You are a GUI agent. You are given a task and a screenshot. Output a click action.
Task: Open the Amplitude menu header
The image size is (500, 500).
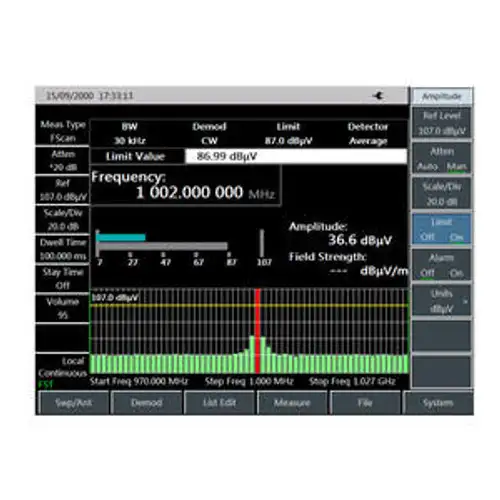pyautogui.click(x=442, y=97)
